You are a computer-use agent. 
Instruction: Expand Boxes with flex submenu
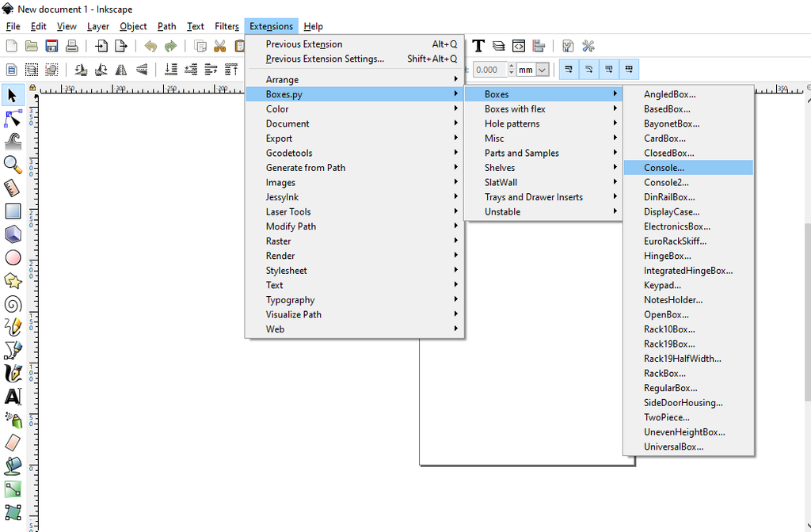click(x=543, y=109)
